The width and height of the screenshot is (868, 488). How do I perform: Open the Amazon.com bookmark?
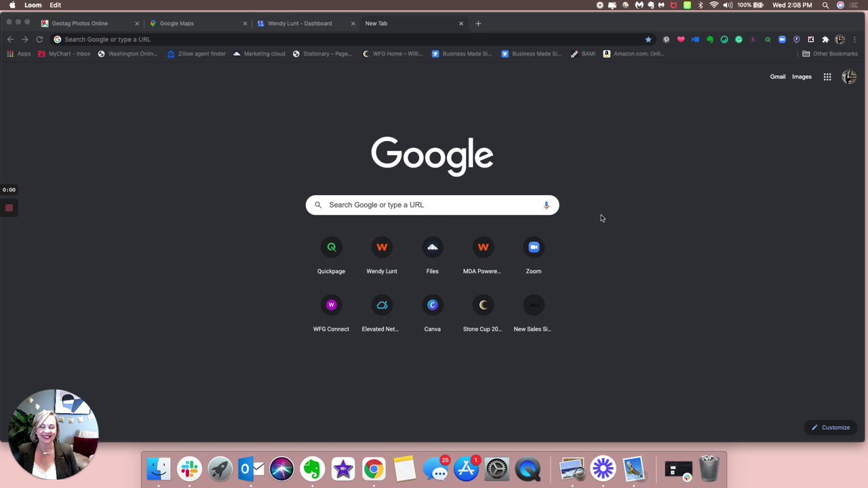[x=634, y=54]
